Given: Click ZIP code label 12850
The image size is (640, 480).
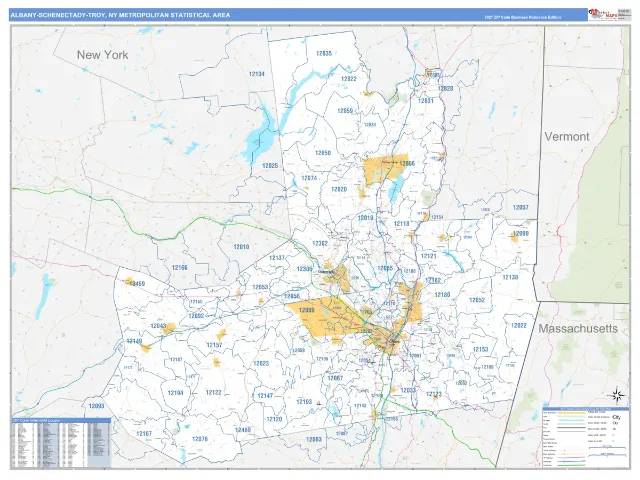Looking at the screenshot, I should tap(323, 153).
